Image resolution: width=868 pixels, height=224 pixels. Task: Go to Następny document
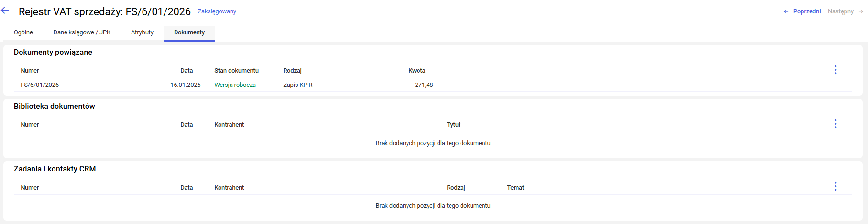point(845,11)
